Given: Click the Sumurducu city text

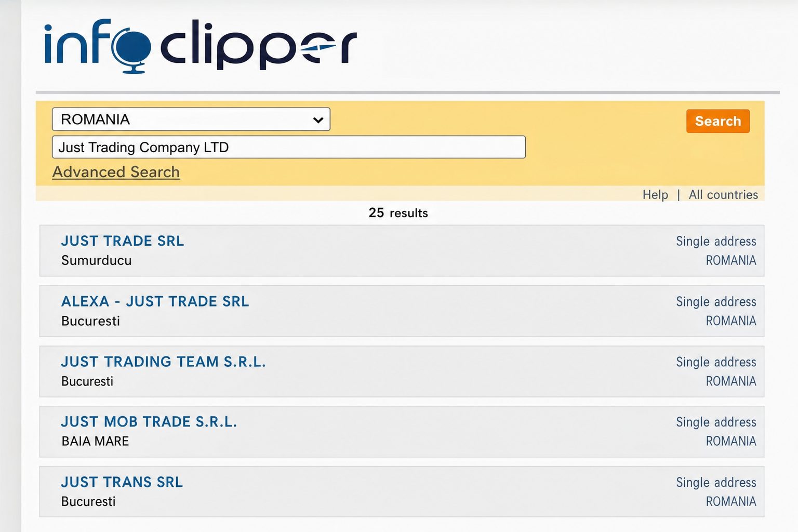Looking at the screenshot, I should (x=97, y=260).
